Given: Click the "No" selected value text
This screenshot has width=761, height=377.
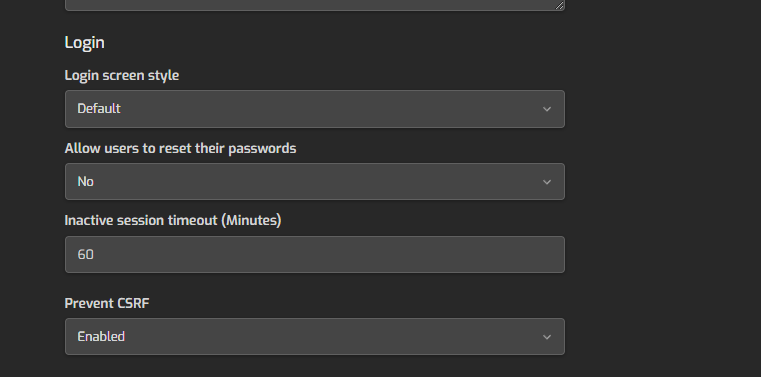Looking at the screenshot, I should (x=85, y=181).
